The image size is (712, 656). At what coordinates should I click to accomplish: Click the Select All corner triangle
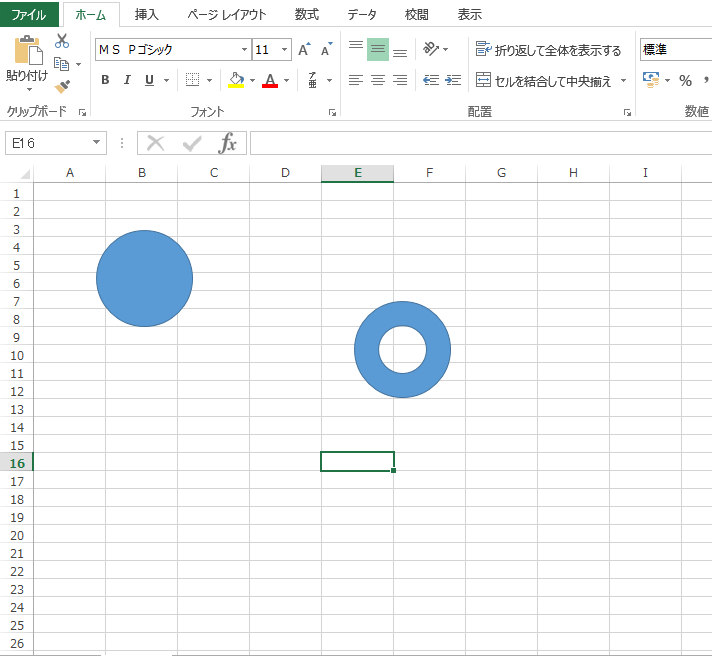(25, 174)
